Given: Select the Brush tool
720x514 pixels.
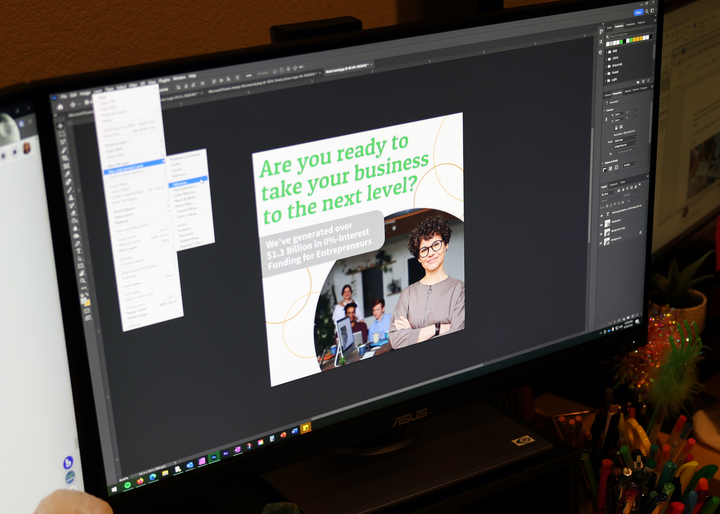Looking at the screenshot, I should [70, 190].
